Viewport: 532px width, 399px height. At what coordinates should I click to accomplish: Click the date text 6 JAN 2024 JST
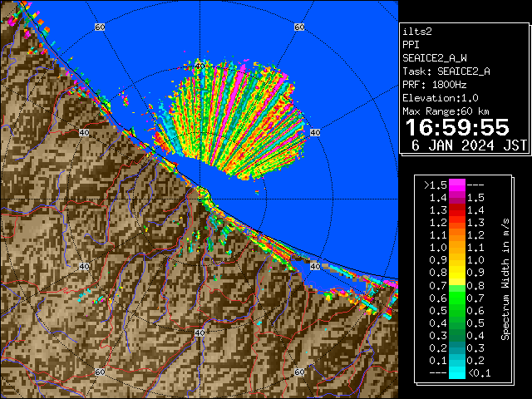469,145
